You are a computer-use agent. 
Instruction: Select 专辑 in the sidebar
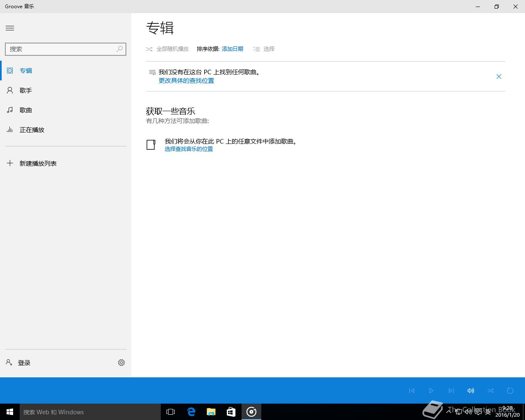point(66,71)
